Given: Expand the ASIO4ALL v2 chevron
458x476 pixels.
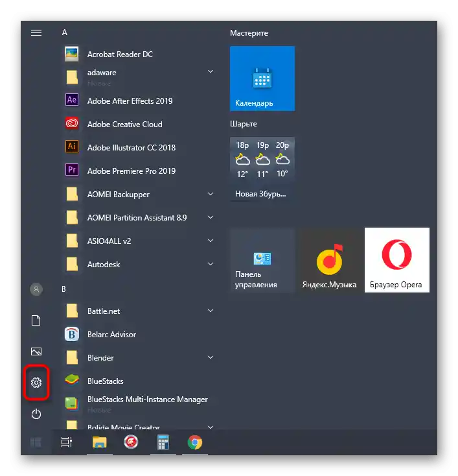Looking at the screenshot, I should click(211, 241).
